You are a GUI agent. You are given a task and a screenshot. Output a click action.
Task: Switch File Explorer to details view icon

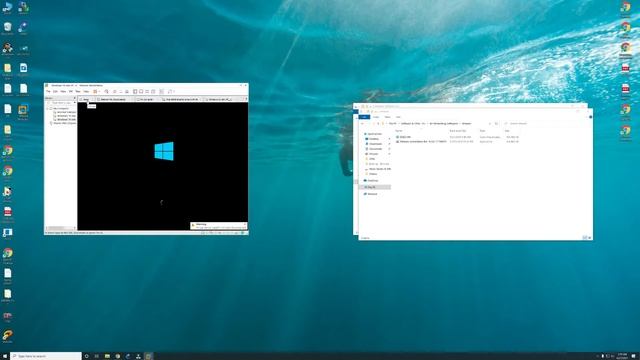(x=584, y=238)
